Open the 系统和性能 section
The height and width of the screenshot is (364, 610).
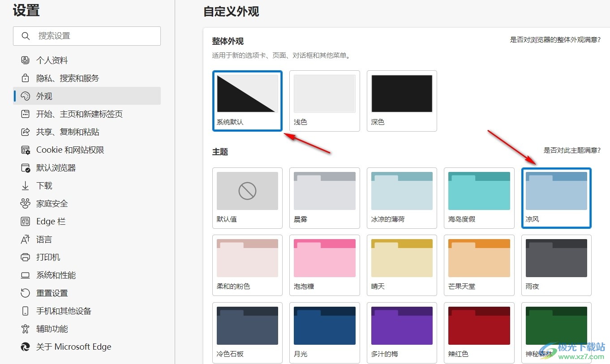pyautogui.click(x=87, y=275)
